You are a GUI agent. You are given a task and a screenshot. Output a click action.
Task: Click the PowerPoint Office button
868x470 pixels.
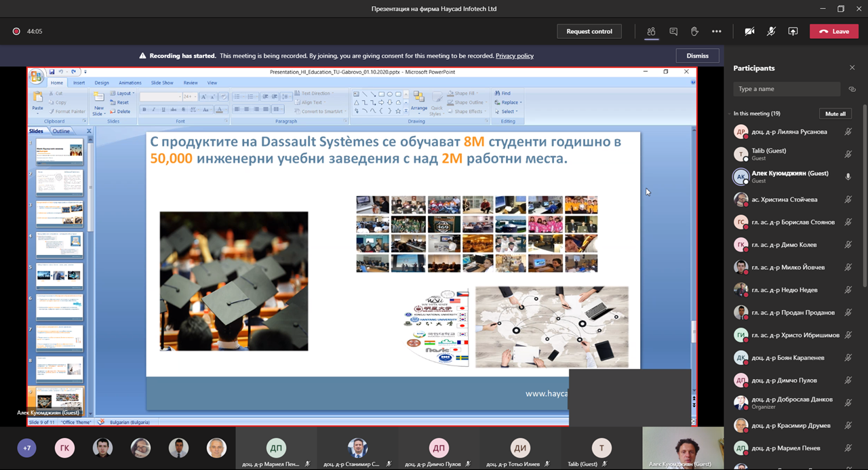pos(36,76)
